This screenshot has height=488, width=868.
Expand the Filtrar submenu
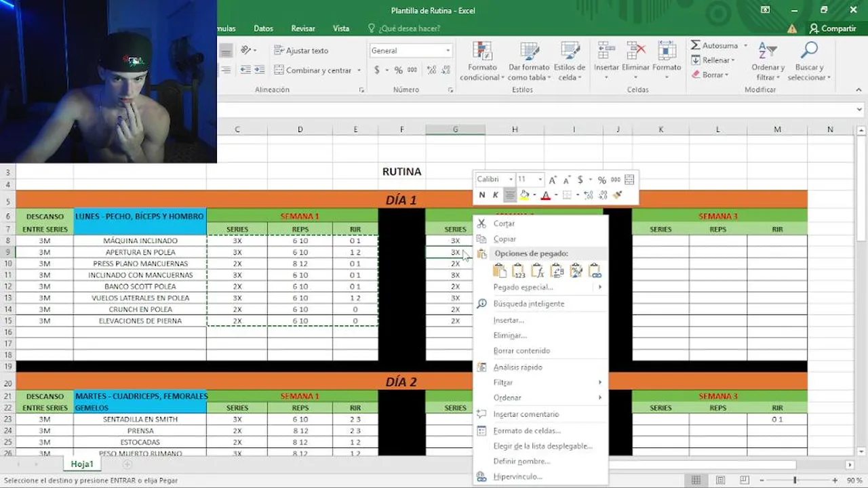tap(599, 382)
